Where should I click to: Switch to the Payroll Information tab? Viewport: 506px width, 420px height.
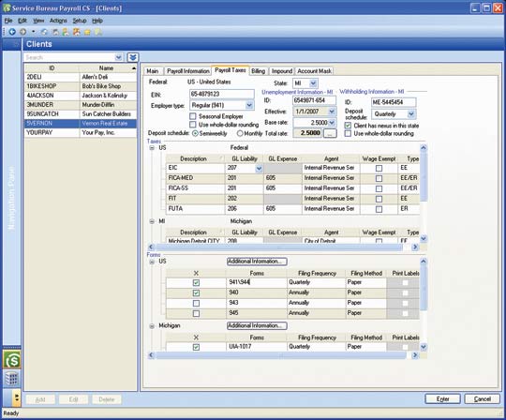tap(188, 71)
